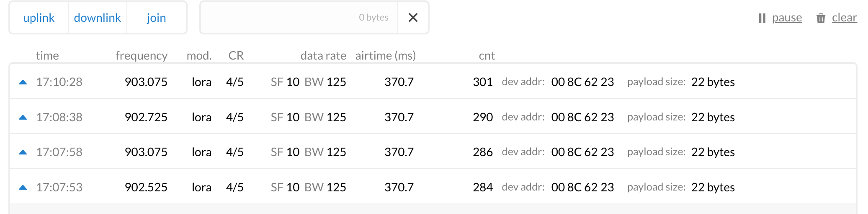Click the uplink arrow icon for 17:07:53 row
This screenshot has width=868, height=214.
pos(23,188)
